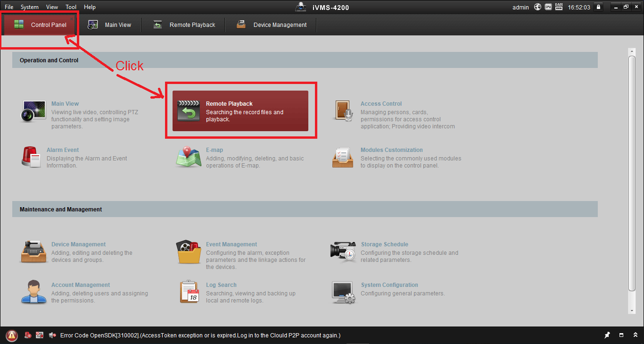This screenshot has width=644, height=344.
Task: Open Device Management drawer icon
Action: pyautogui.click(x=34, y=252)
